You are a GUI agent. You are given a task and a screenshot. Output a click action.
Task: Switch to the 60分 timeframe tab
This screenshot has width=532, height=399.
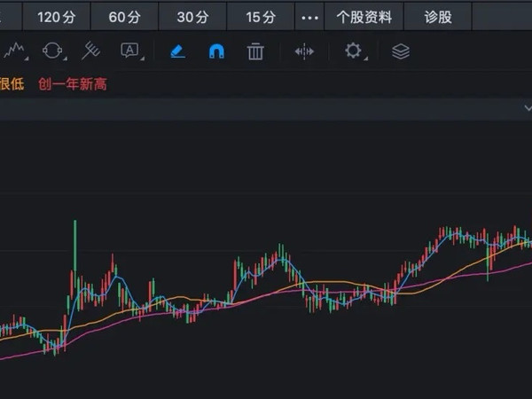point(124,17)
